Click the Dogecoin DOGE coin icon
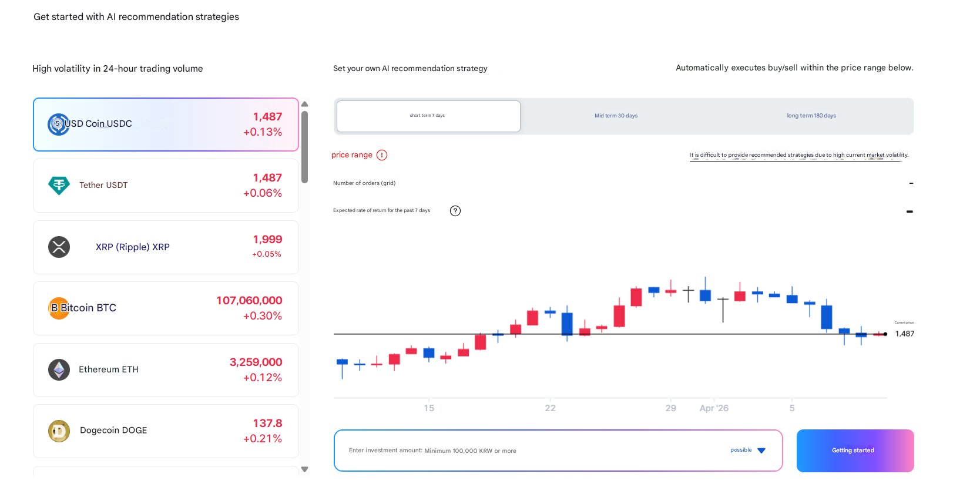Screen dimensions: 980x494 pos(58,431)
